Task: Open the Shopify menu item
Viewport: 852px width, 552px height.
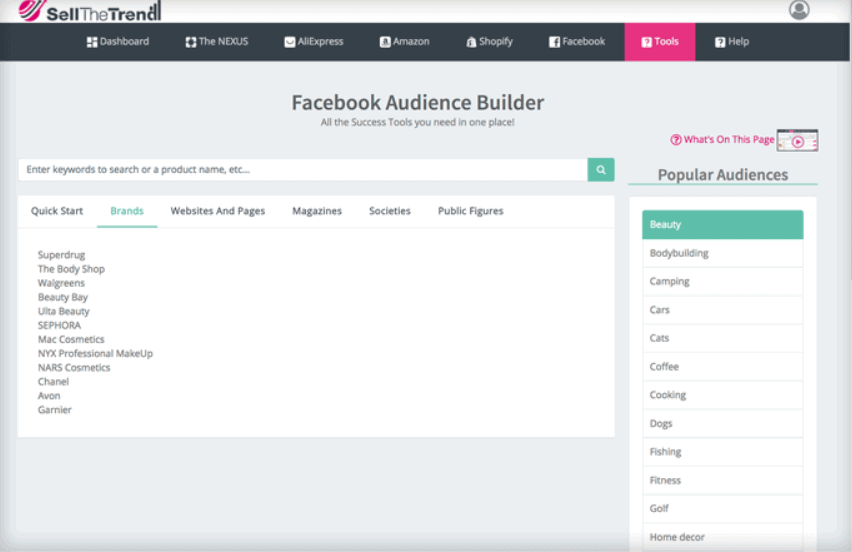Action: [489, 41]
